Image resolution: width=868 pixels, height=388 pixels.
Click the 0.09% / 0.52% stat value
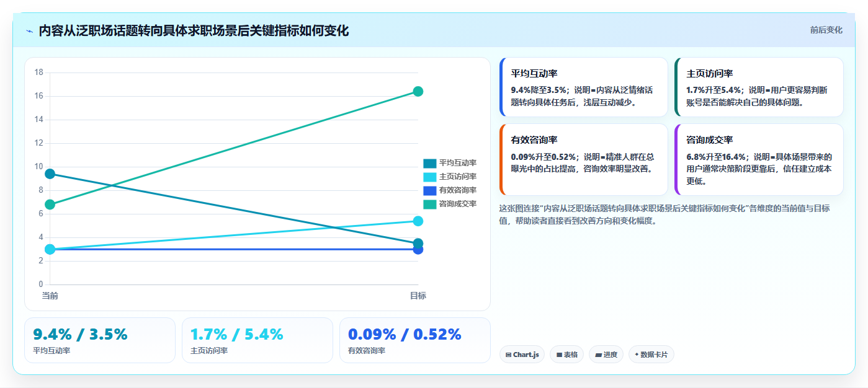405,334
